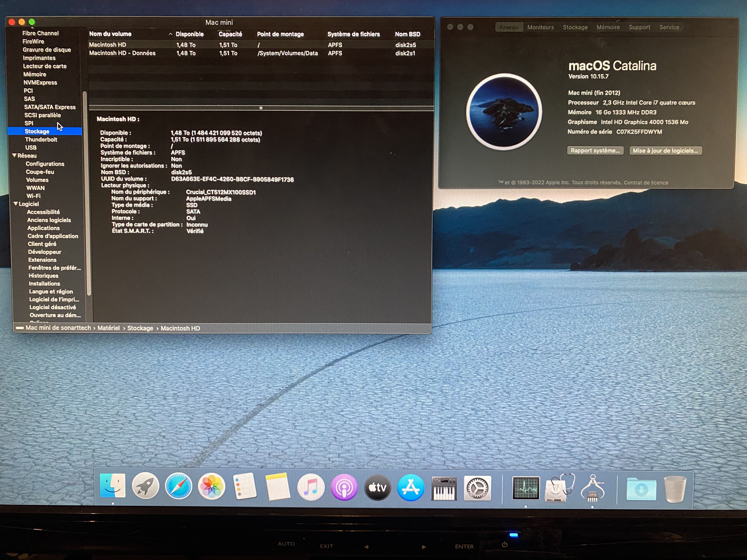Open Reminders app in the Dock

[x=245, y=486]
